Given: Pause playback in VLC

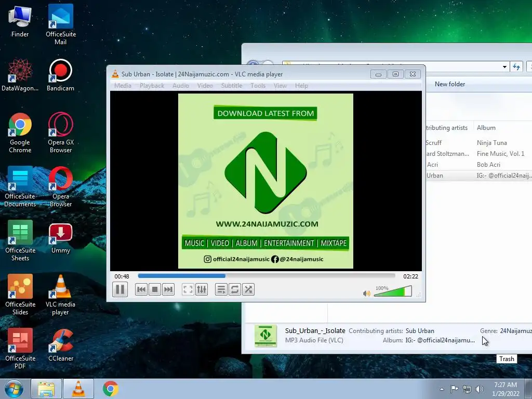Looking at the screenshot, I should pyautogui.click(x=120, y=289).
